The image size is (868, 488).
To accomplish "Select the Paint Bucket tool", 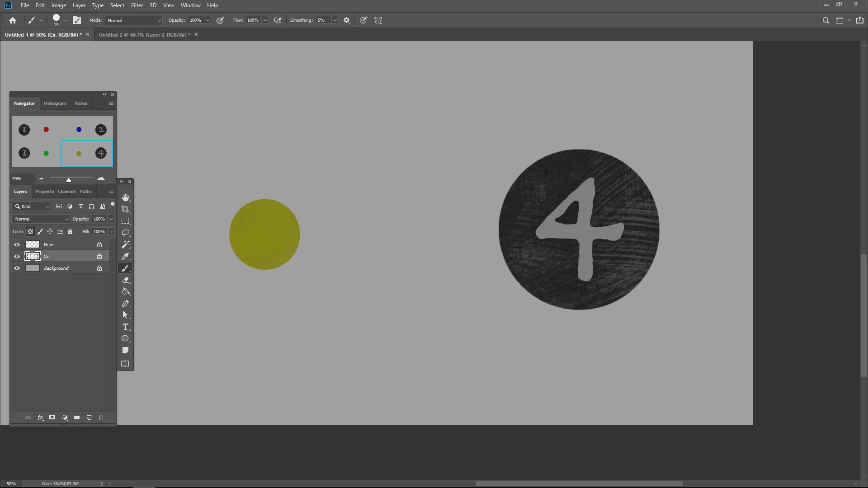I will [125, 292].
